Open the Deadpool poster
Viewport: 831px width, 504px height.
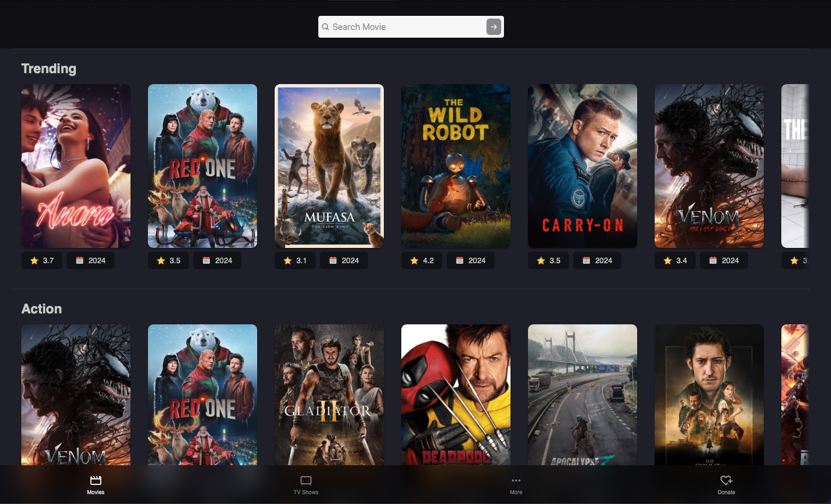(456, 395)
